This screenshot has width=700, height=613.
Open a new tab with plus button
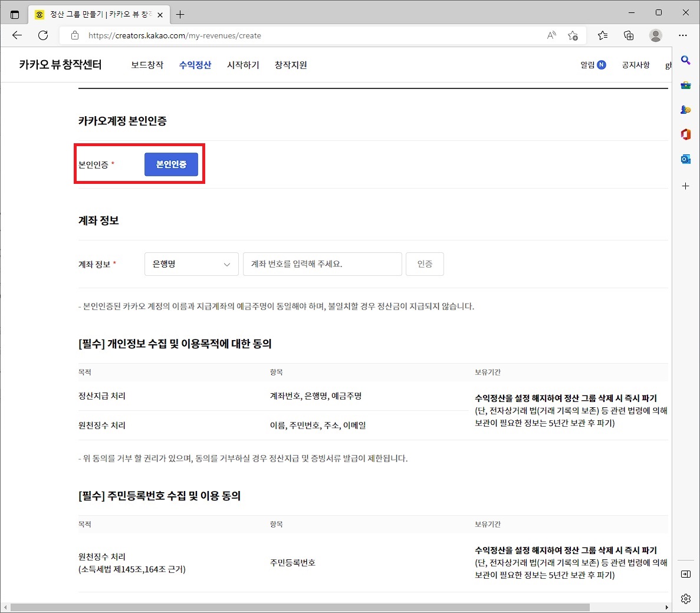[180, 14]
